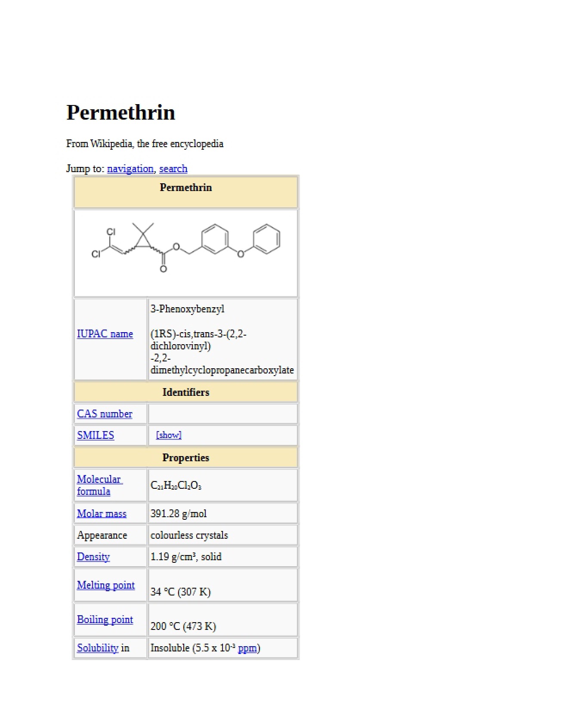Follow the 'navigation' jump link

click(x=130, y=169)
